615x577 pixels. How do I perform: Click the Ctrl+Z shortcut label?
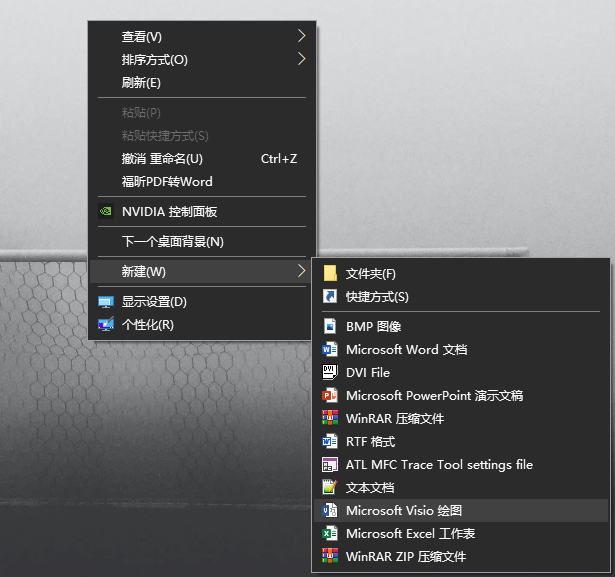coord(279,159)
